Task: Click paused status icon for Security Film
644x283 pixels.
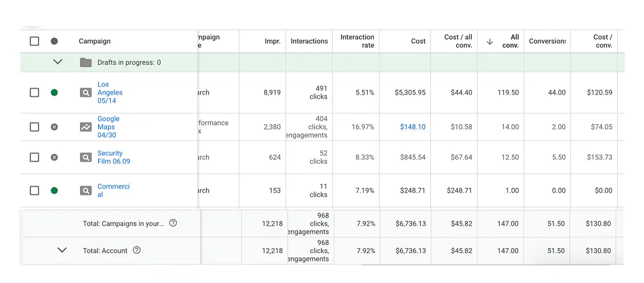Action: (x=54, y=158)
